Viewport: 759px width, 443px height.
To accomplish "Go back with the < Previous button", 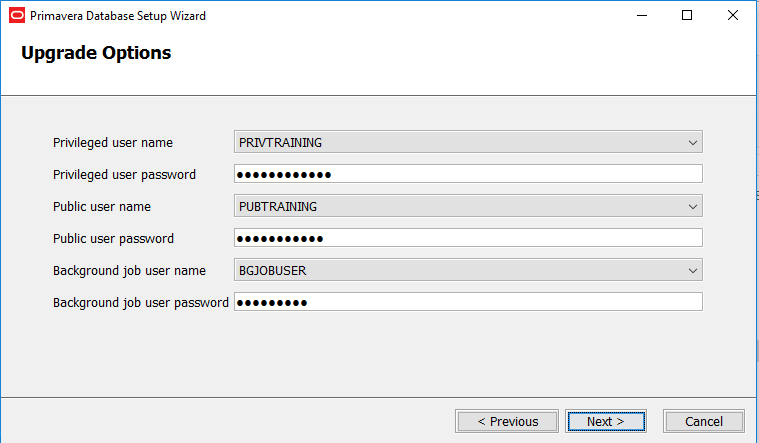I will click(507, 421).
